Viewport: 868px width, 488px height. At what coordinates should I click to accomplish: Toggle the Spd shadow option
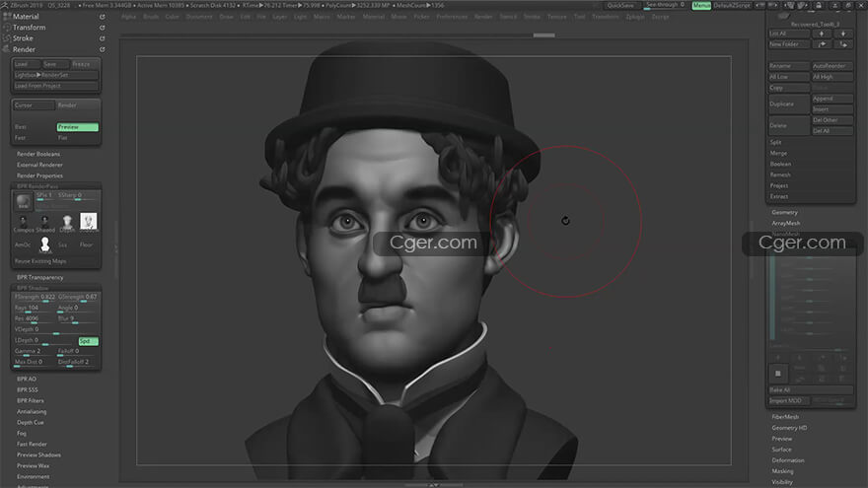pyautogui.click(x=88, y=341)
